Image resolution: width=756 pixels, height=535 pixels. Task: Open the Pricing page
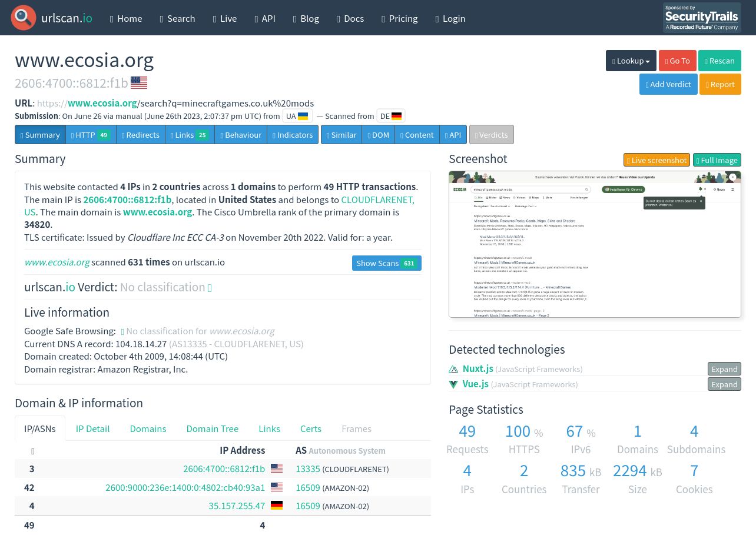pos(400,18)
